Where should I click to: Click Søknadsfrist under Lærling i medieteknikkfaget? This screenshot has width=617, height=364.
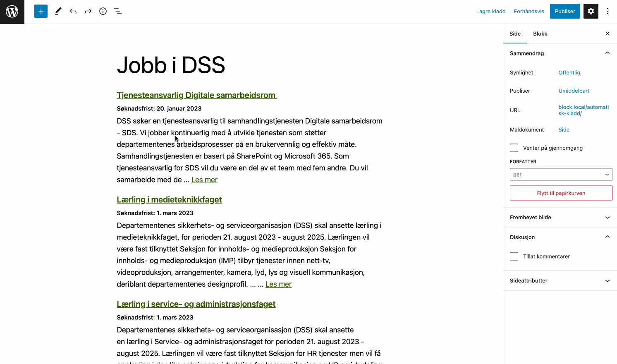click(155, 213)
